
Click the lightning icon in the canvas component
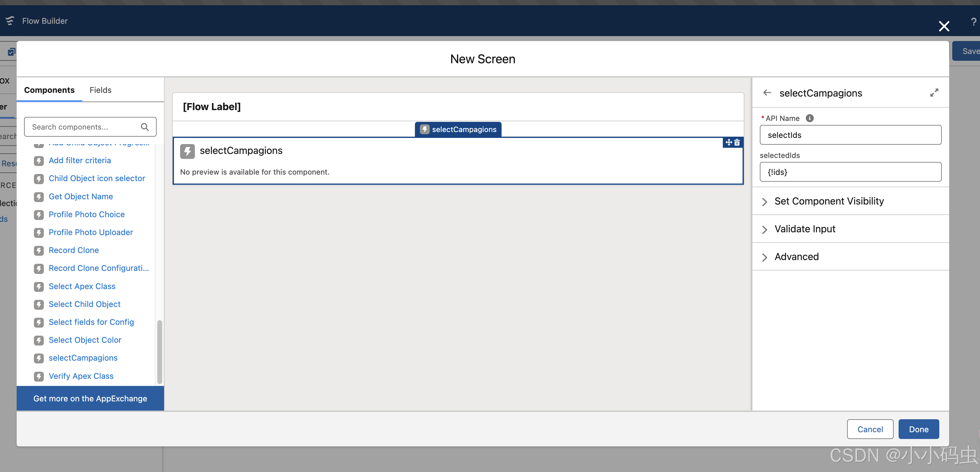(187, 151)
